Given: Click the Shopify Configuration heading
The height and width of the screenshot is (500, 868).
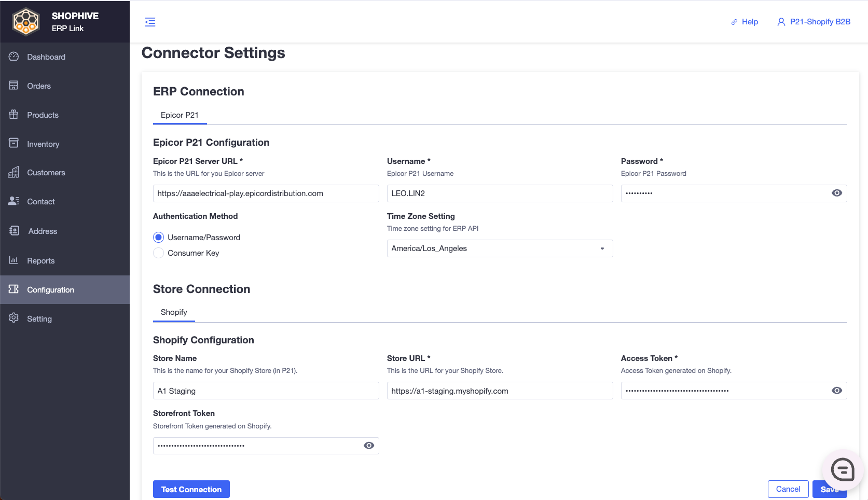Looking at the screenshot, I should point(203,340).
